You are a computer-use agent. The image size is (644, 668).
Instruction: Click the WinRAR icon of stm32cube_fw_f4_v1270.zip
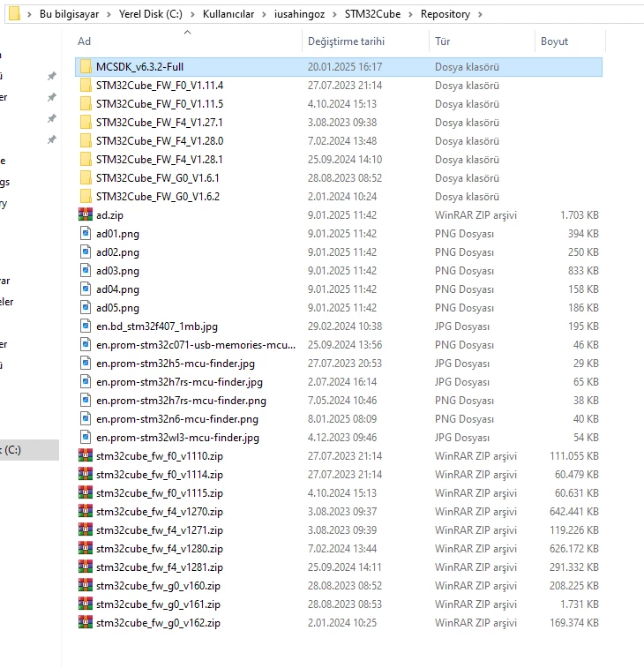(x=86, y=512)
